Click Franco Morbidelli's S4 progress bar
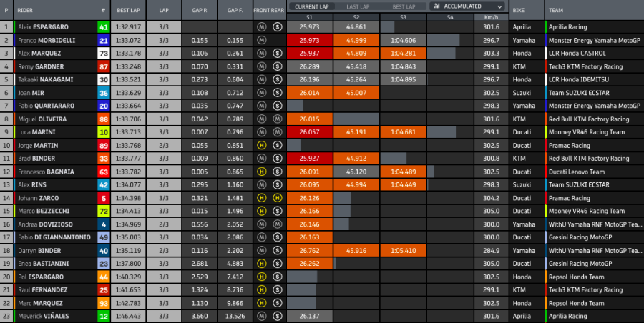The image size is (644, 323). pos(449,40)
